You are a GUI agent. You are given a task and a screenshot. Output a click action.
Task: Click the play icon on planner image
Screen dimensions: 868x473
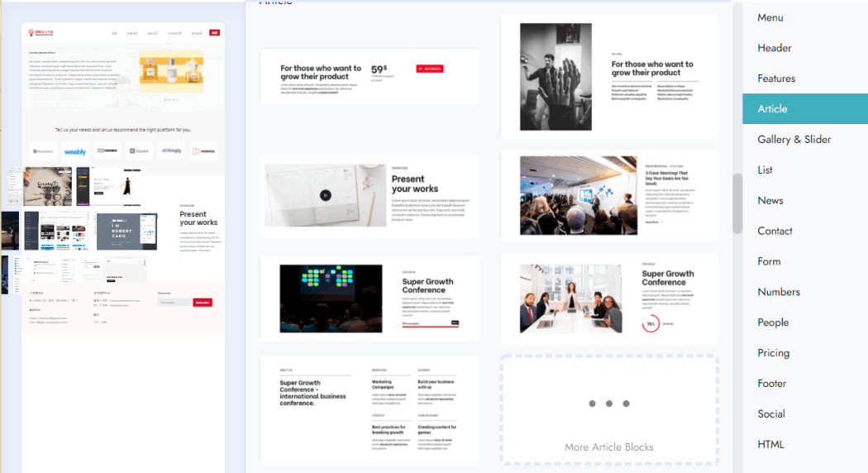tap(326, 195)
